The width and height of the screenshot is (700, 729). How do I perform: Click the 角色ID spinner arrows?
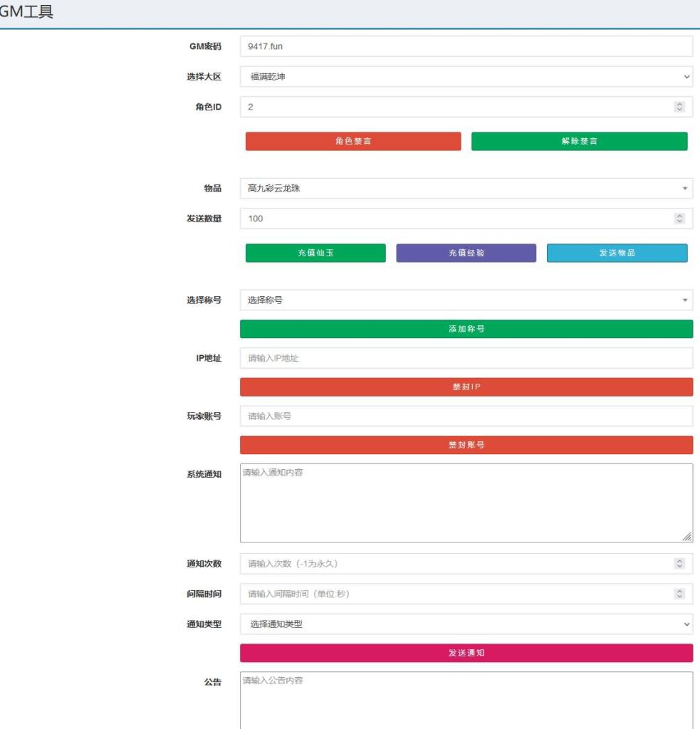pos(679,107)
